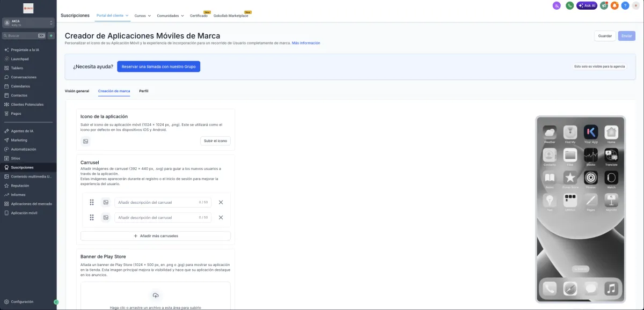This screenshot has height=310, width=644.
Task: Click the Guardar button
Action: [x=605, y=36]
